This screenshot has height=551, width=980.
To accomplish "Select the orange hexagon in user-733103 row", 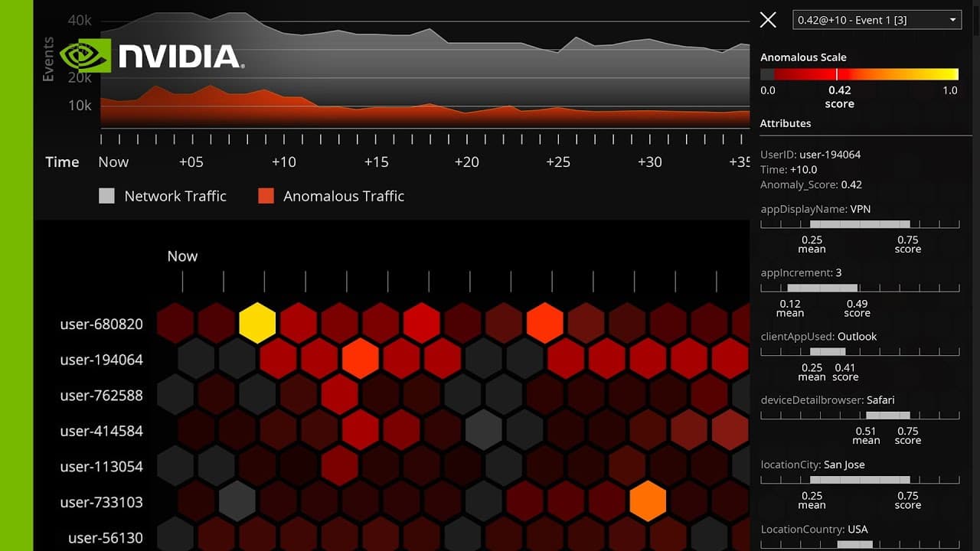I will 648,501.
